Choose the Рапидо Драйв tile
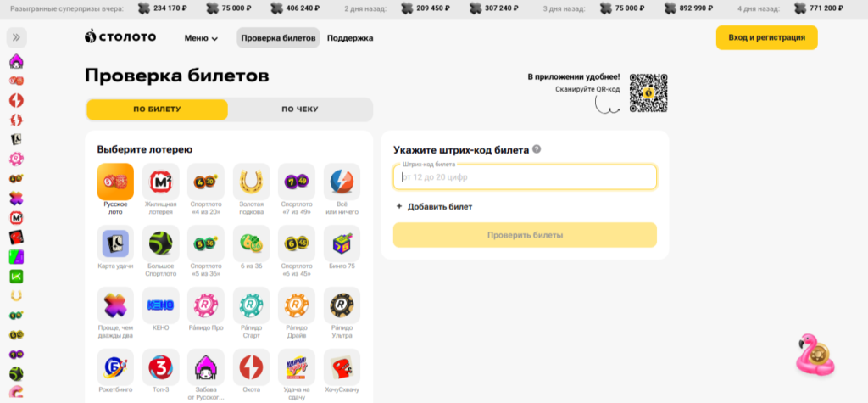Image resolution: width=868 pixels, height=403 pixels. (297, 313)
